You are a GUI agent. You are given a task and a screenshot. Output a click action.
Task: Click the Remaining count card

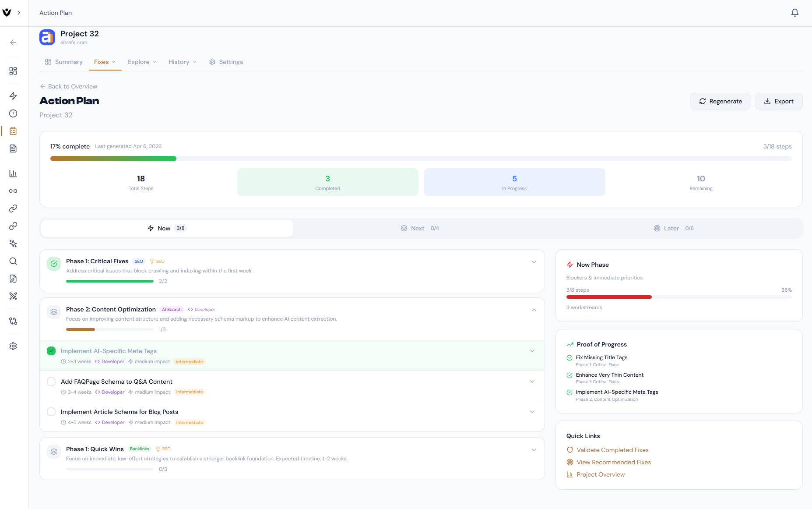[701, 182]
